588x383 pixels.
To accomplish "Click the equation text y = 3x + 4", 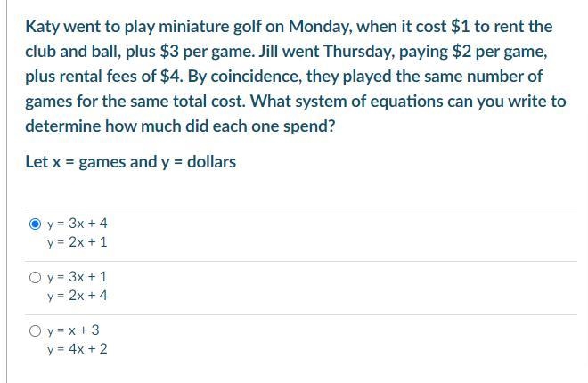I will pyautogui.click(x=78, y=224).
